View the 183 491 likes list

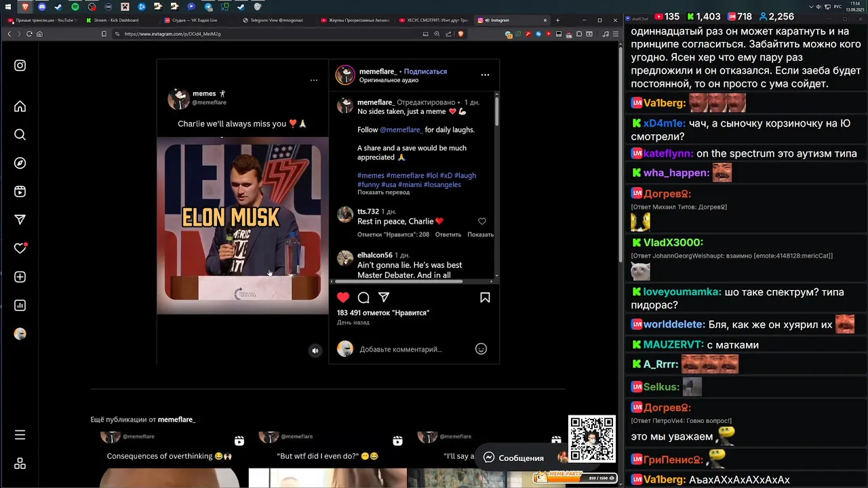point(383,313)
